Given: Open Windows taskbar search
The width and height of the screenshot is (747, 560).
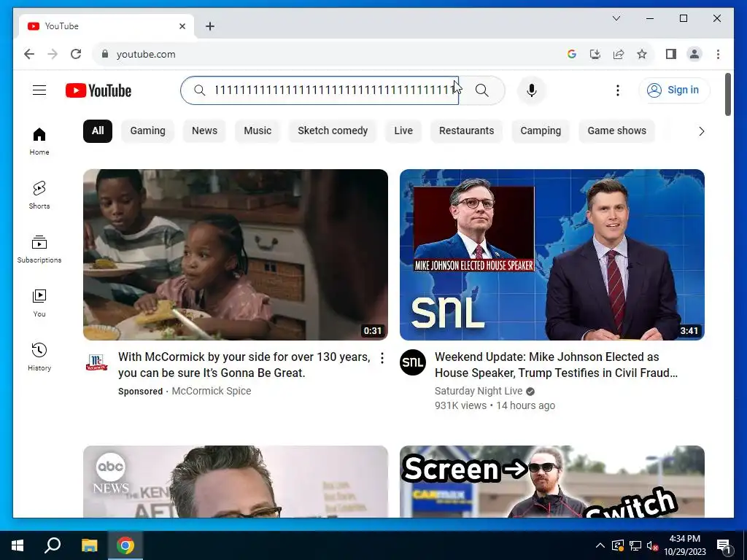Looking at the screenshot, I should (53, 545).
